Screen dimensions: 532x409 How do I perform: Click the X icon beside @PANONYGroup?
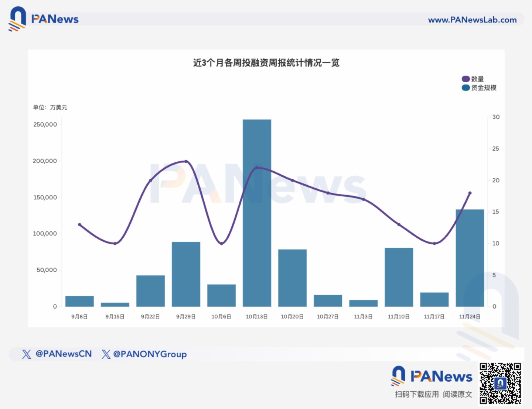[106, 354]
